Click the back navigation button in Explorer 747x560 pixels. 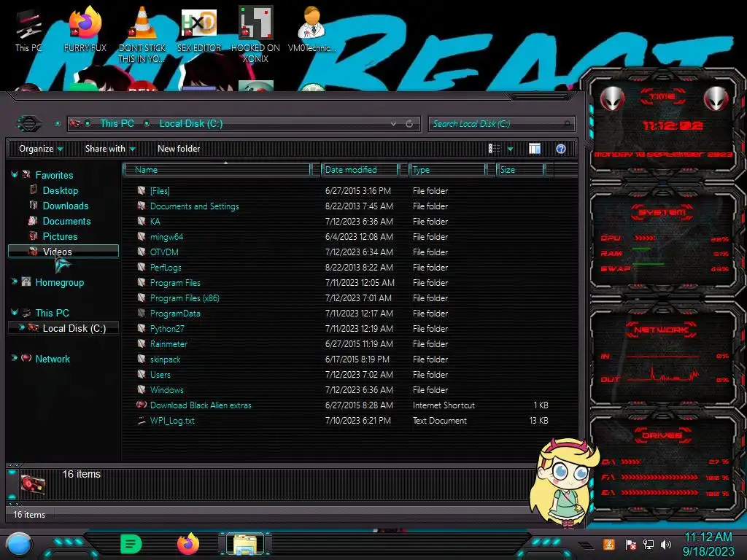(29, 124)
